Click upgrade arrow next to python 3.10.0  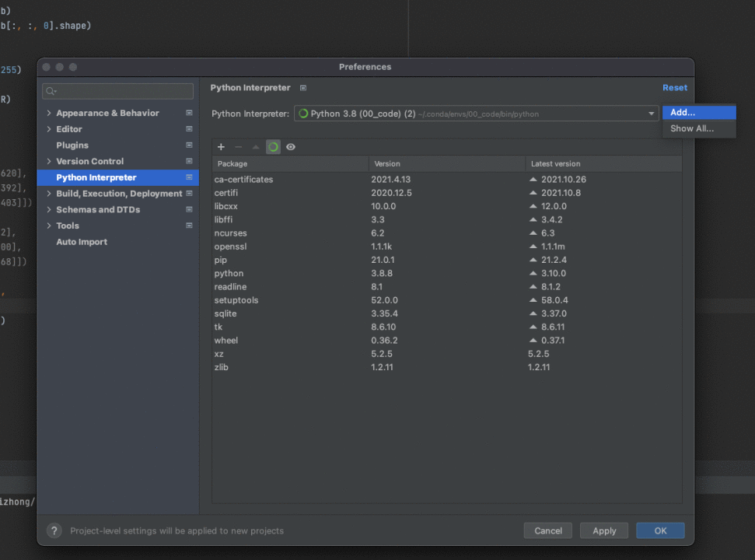coord(533,273)
